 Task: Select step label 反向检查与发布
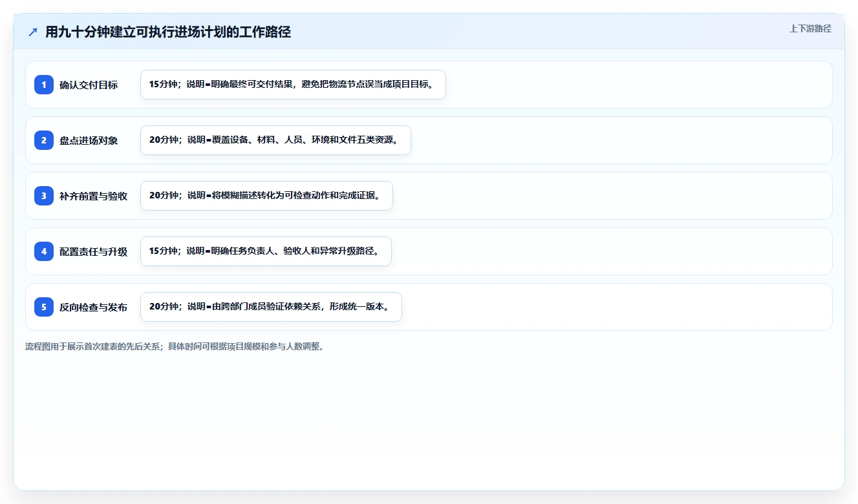pos(93,307)
